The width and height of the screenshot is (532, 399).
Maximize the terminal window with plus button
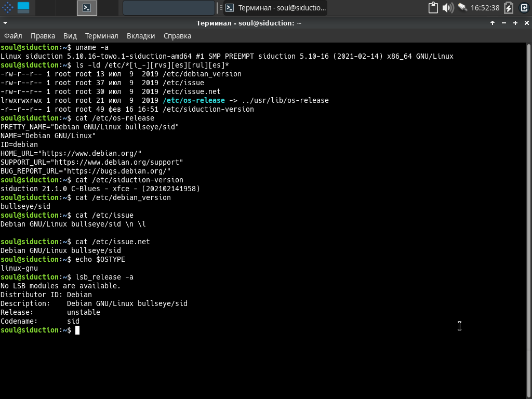pos(515,23)
